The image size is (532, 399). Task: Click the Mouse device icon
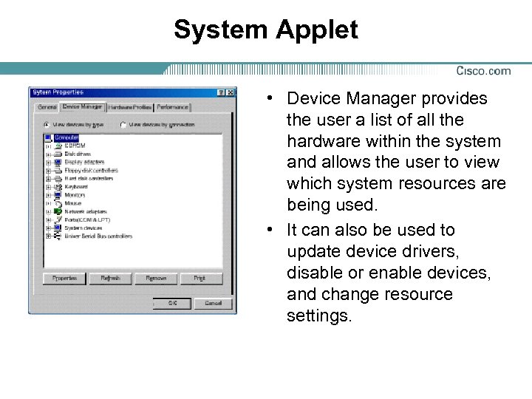click(x=58, y=204)
